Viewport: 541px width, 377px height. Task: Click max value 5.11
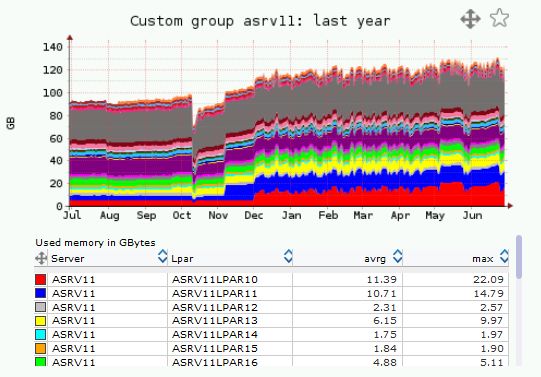[x=492, y=362]
